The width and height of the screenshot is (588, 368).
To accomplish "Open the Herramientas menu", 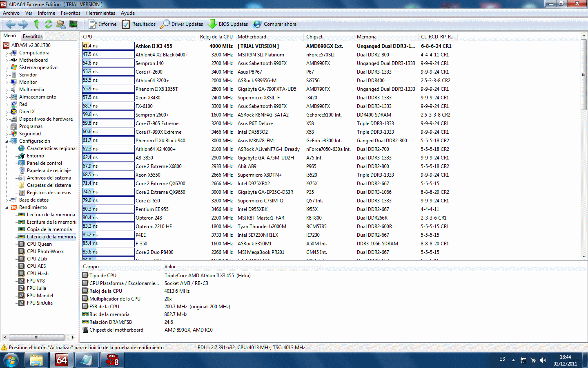I will click(100, 13).
